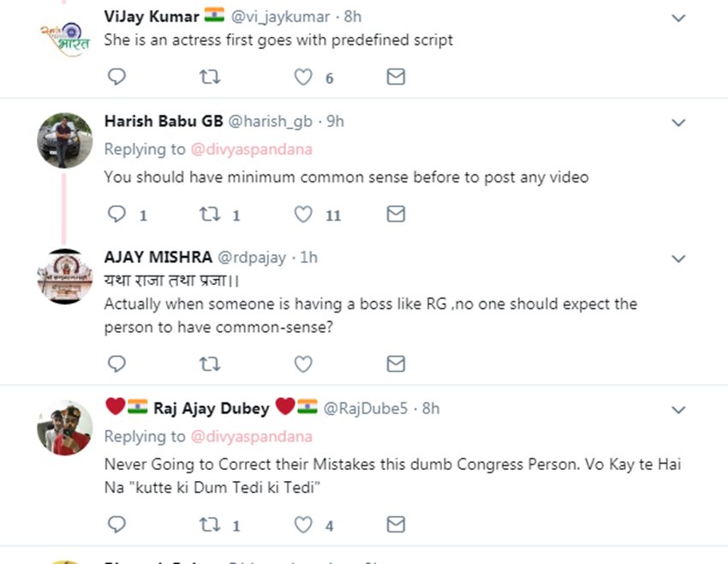Retweet ViJay Kumar's tweet
Screen dimensions: 728x564
coord(210,77)
